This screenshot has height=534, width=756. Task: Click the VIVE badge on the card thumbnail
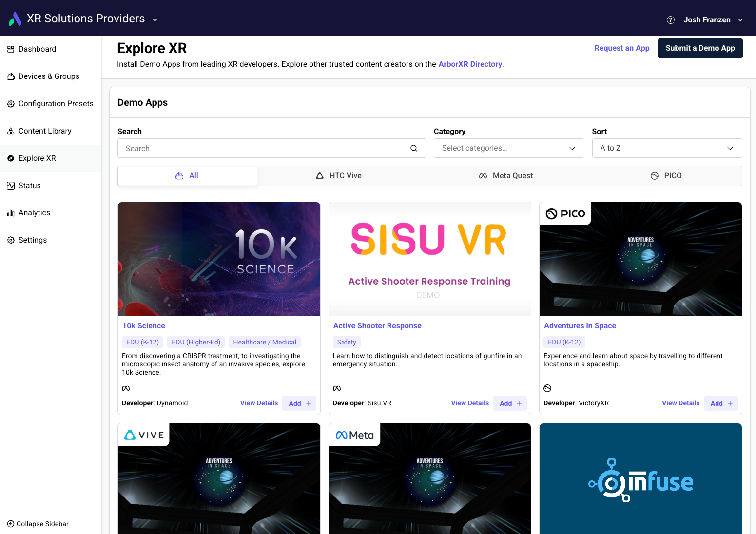coord(144,435)
